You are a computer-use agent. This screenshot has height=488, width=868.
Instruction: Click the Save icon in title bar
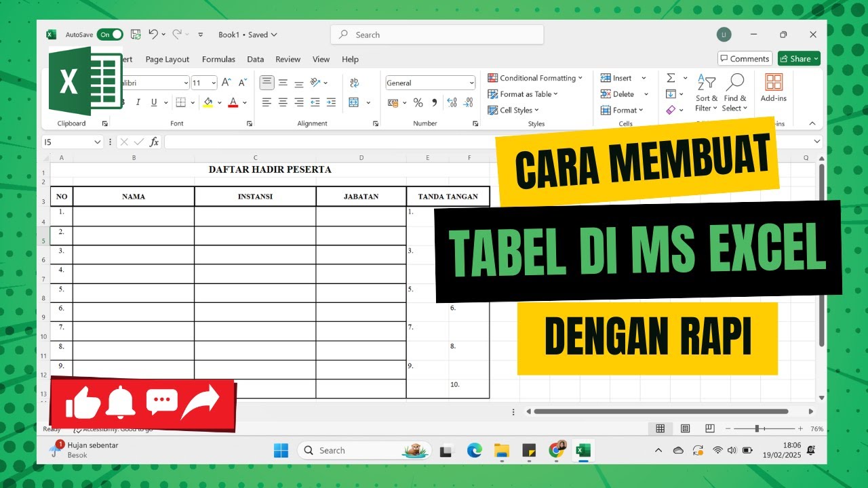pyautogui.click(x=136, y=35)
